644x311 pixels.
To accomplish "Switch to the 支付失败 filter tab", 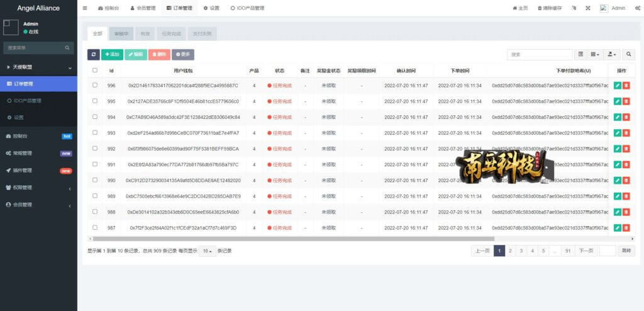I will 202,34.
